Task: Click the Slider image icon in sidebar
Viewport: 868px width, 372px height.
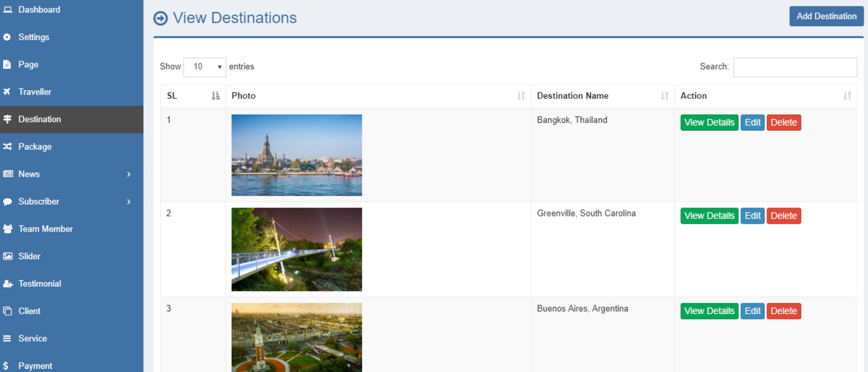Action: [x=8, y=256]
